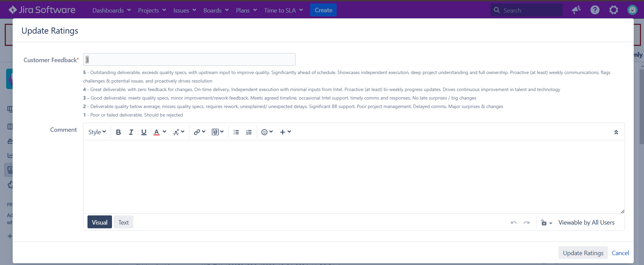Open the Projects menu
Screen dimensions: 644x265
point(152,10)
